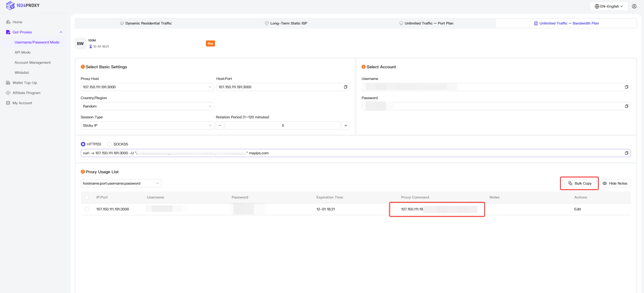Open the Affiliate Program page

pos(26,93)
